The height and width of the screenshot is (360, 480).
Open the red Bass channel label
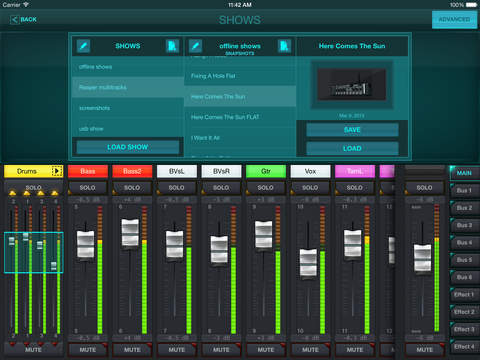(x=88, y=171)
